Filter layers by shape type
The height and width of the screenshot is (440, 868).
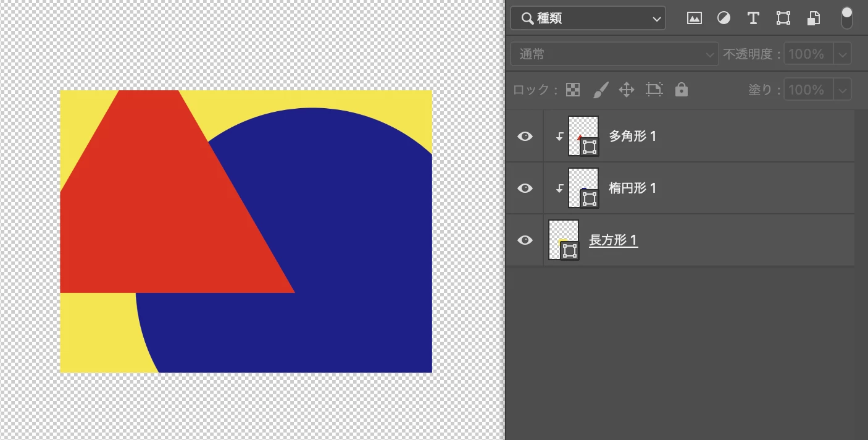[x=783, y=19]
